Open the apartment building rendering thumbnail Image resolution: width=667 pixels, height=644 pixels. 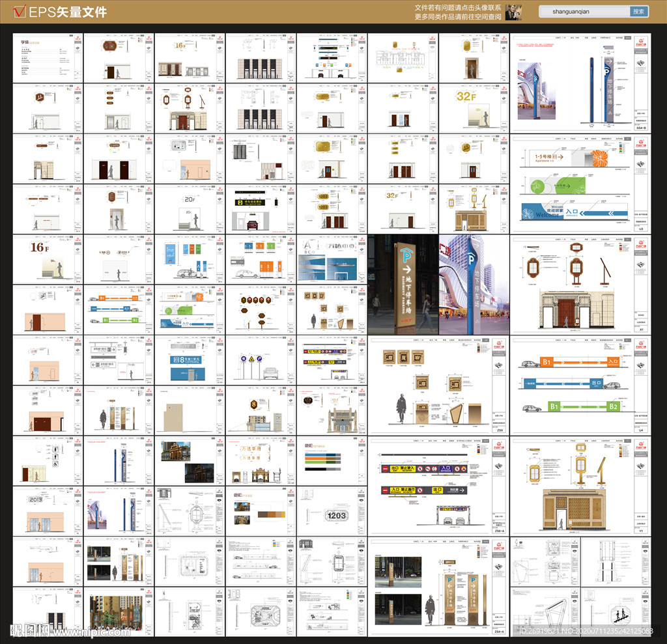coord(119,611)
